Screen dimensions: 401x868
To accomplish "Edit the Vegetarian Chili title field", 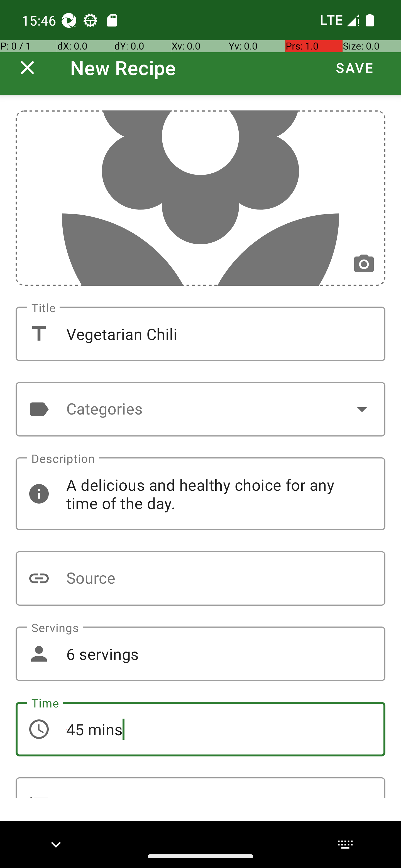I will coord(200,334).
